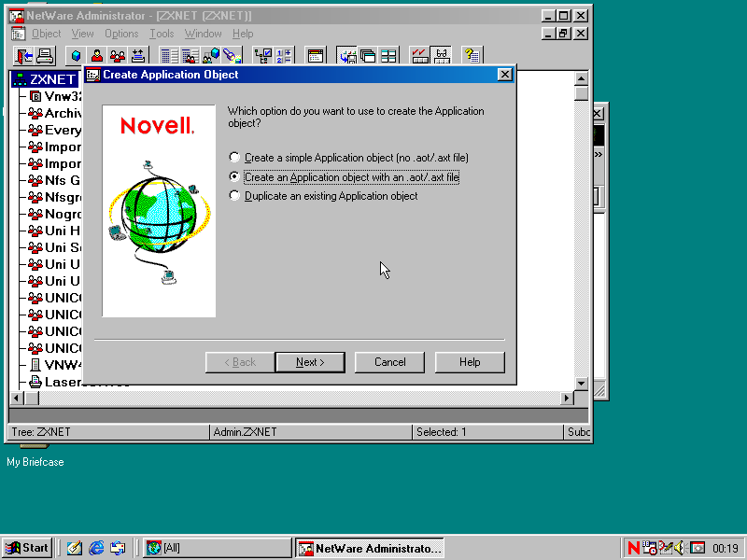This screenshot has height=560, width=747.
Task: Click the scheduler tray icon next to Novell N
Action: 649,548
